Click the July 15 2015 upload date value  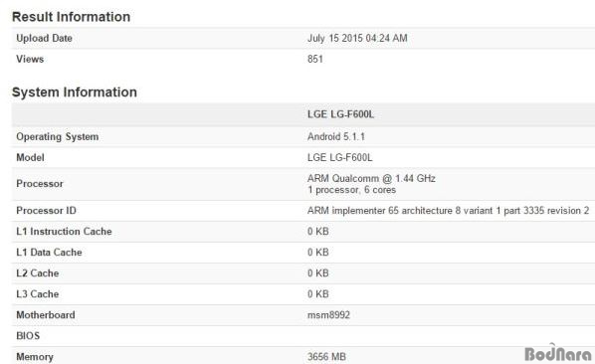[357, 38]
